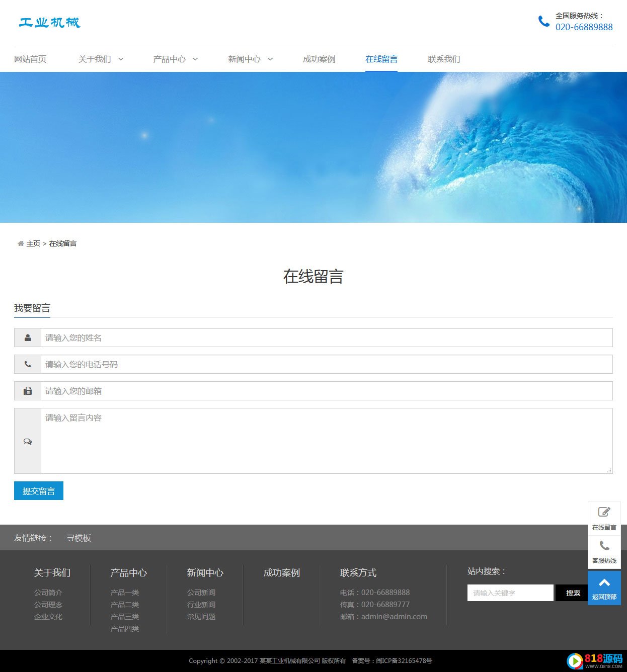Click the hotline number 020-66889888 in header
Screen dimensions: 627x672
point(584,27)
